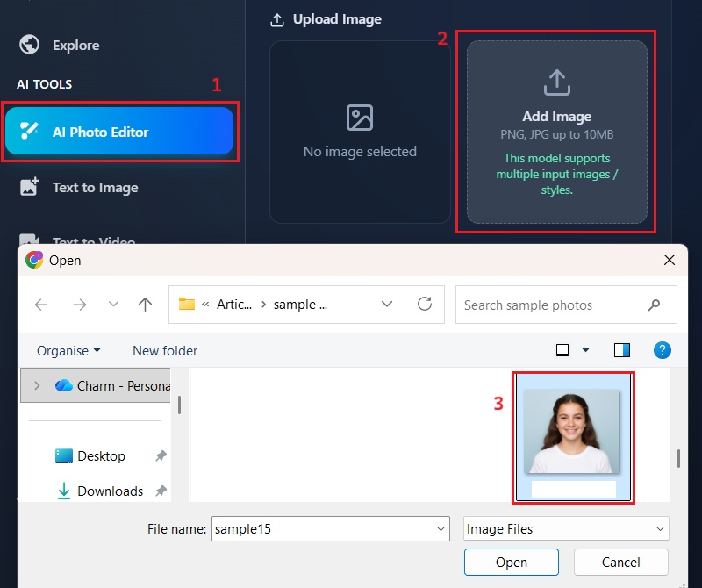Open the Explore page in the sidebar
Screen dimensions: 702x588
(59, 45)
